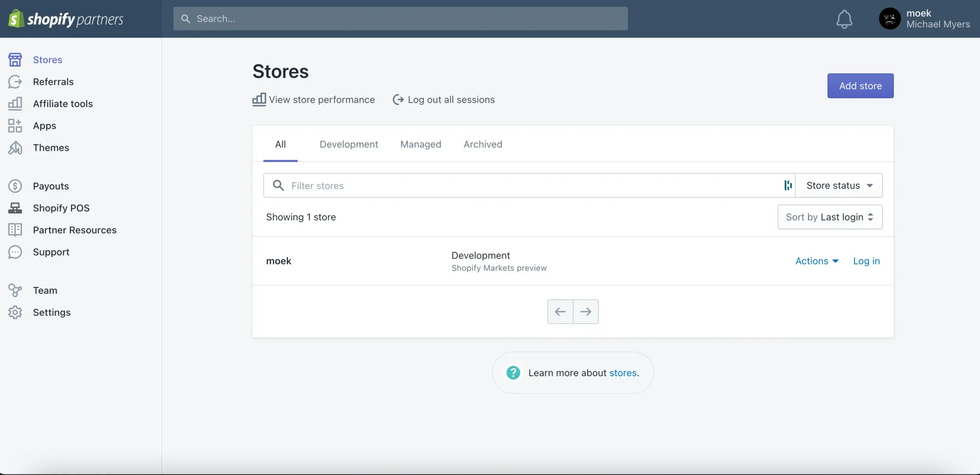This screenshot has width=980, height=475.
Task: Go to next page with right arrow
Action: click(x=586, y=311)
